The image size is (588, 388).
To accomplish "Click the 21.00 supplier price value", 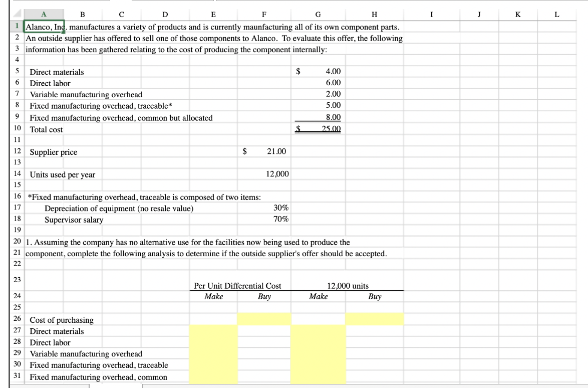I will click(276, 151).
